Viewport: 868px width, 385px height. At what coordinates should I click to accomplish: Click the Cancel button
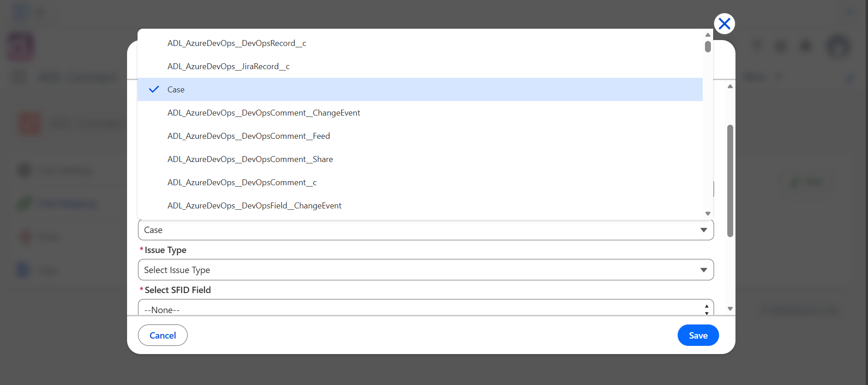[163, 335]
